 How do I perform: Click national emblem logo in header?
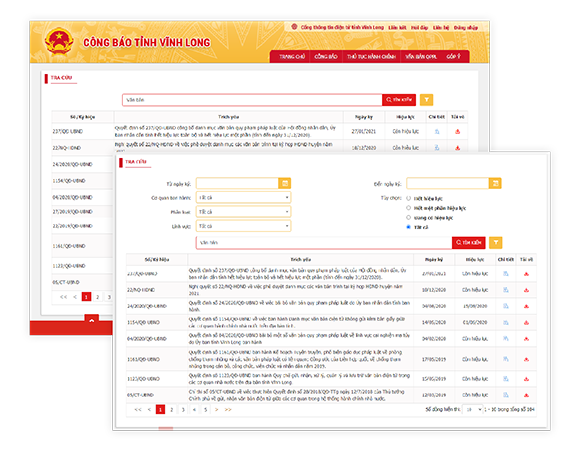point(59,42)
